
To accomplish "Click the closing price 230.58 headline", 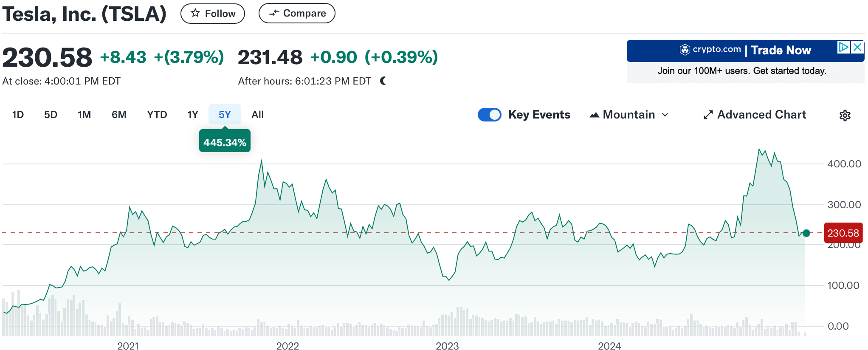I will coord(47,57).
